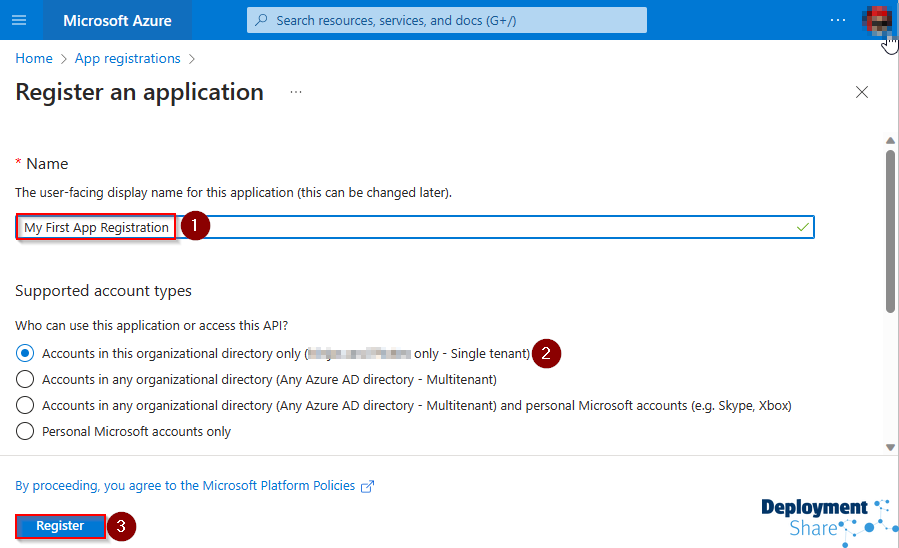Click the Register button

point(60,526)
